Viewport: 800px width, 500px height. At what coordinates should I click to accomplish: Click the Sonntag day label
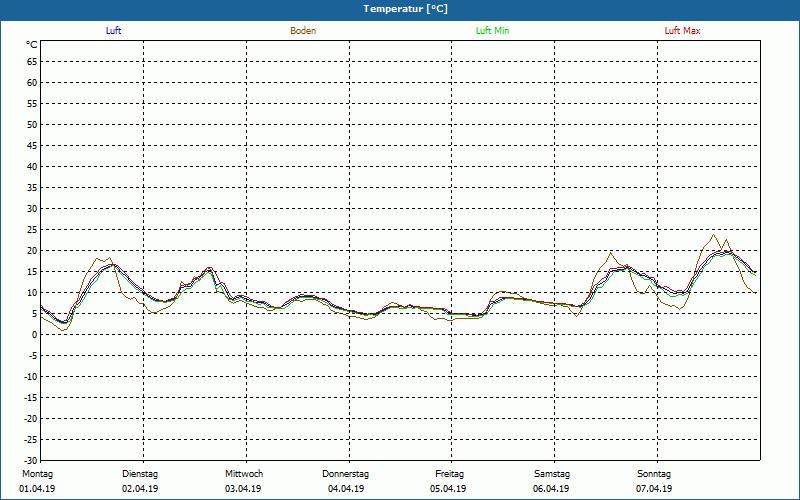654,474
